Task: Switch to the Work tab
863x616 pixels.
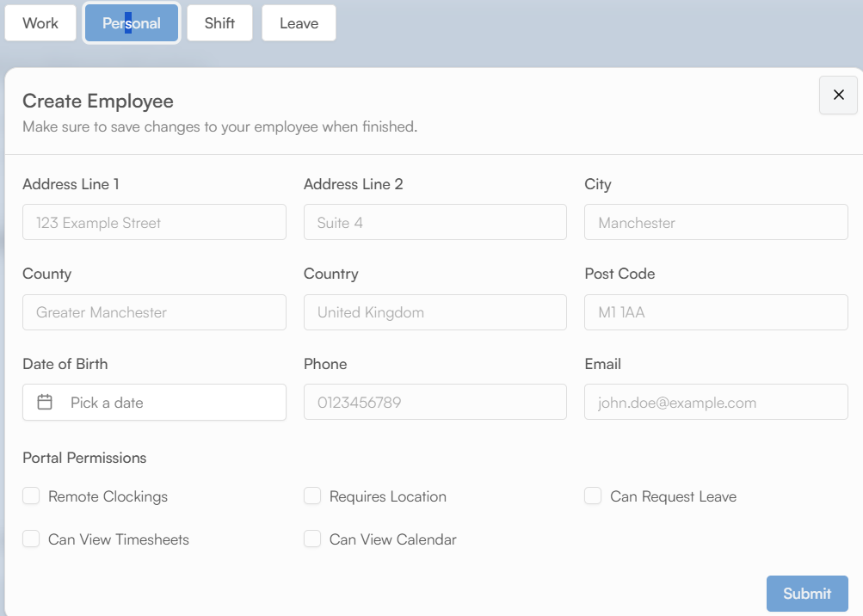Action: click(40, 23)
